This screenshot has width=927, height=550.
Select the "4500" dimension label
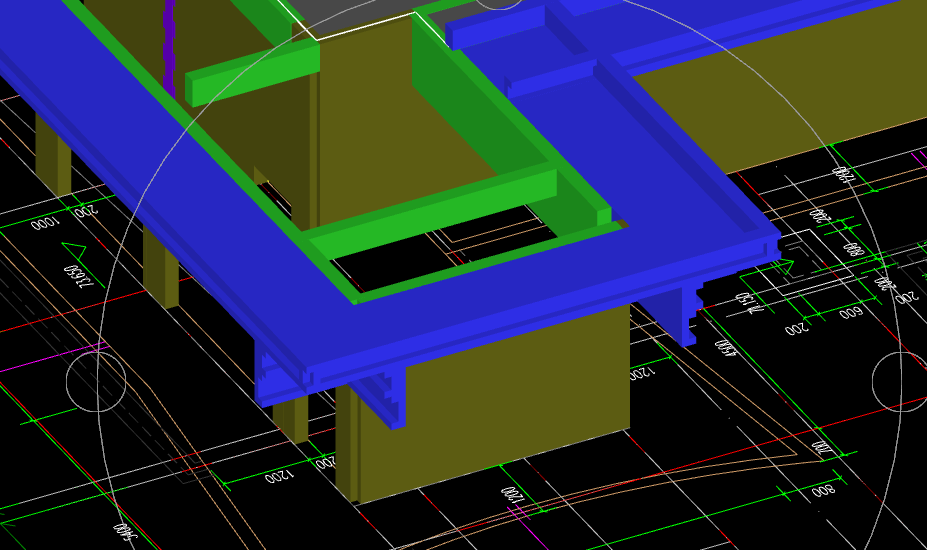tap(727, 348)
